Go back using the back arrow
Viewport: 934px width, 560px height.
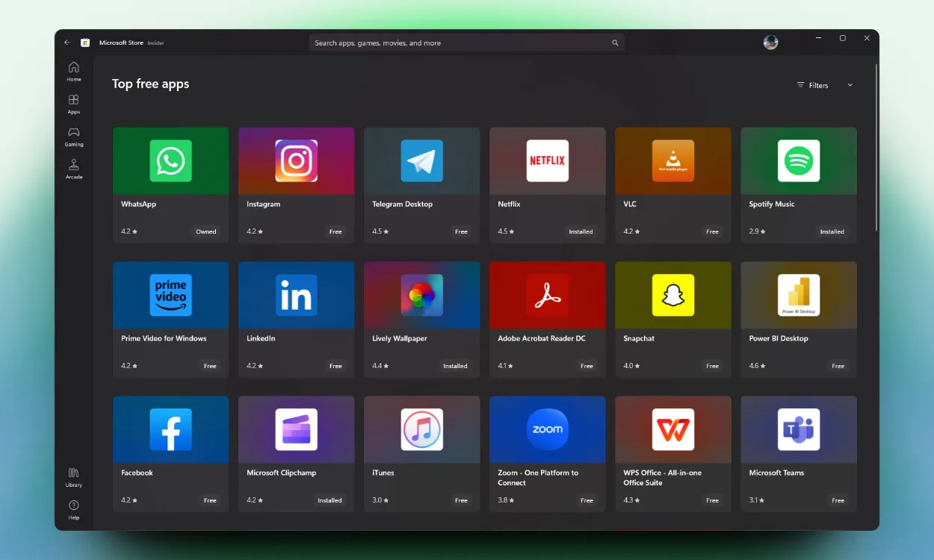67,43
